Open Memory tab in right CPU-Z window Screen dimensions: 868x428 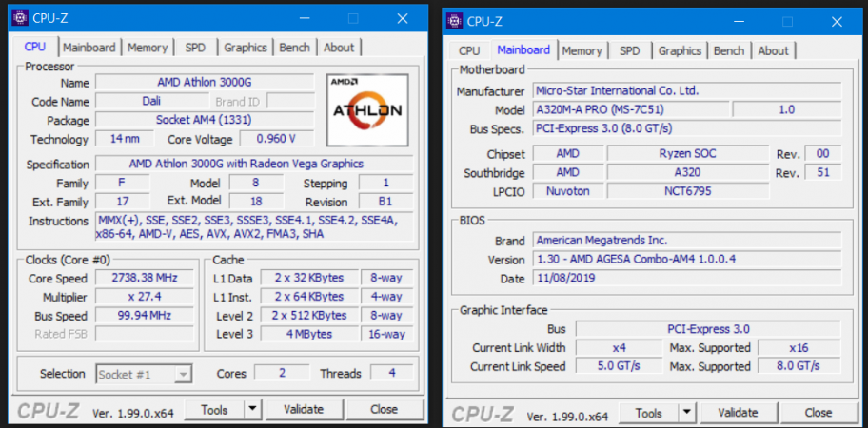[582, 50]
